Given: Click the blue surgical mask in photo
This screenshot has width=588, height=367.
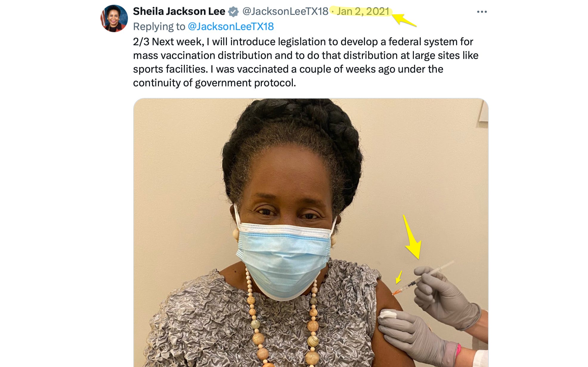Looking at the screenshot, I should click(284, 261).
